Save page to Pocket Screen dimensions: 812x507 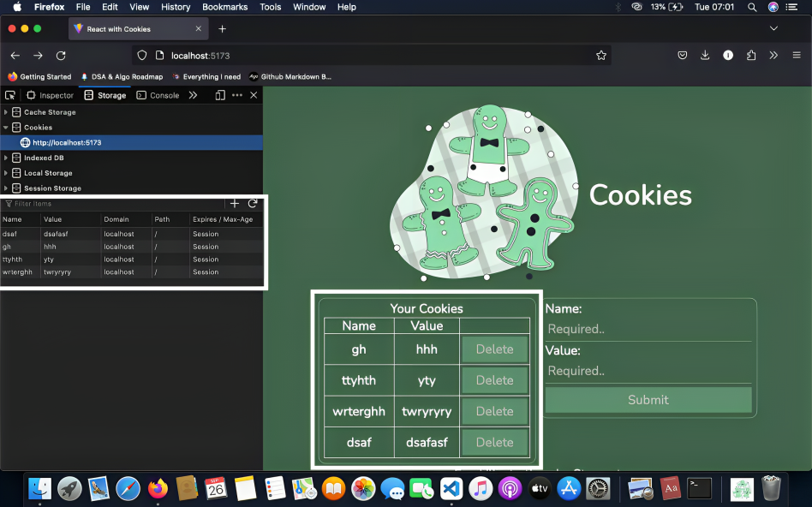pyautogui.click(x=683, y=55)
